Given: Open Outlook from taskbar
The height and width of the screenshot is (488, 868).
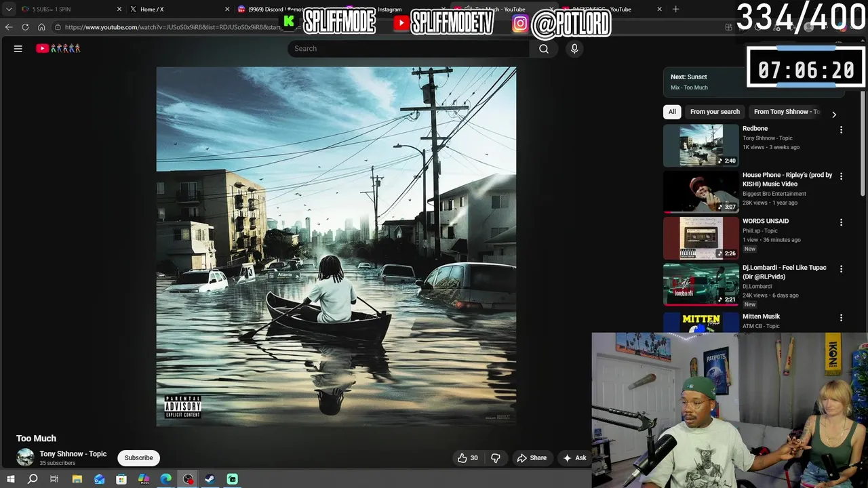Looking at the screenshot, I should pos(100,479).
